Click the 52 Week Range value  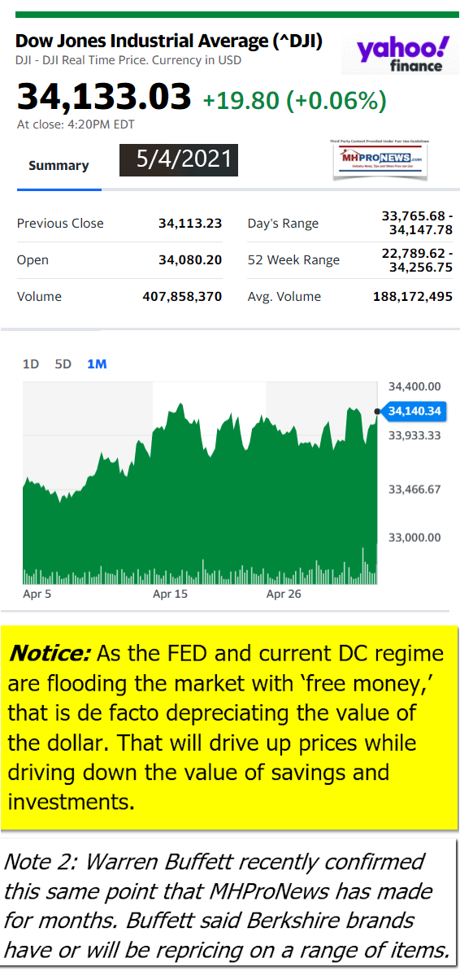(x=416, y=260)
